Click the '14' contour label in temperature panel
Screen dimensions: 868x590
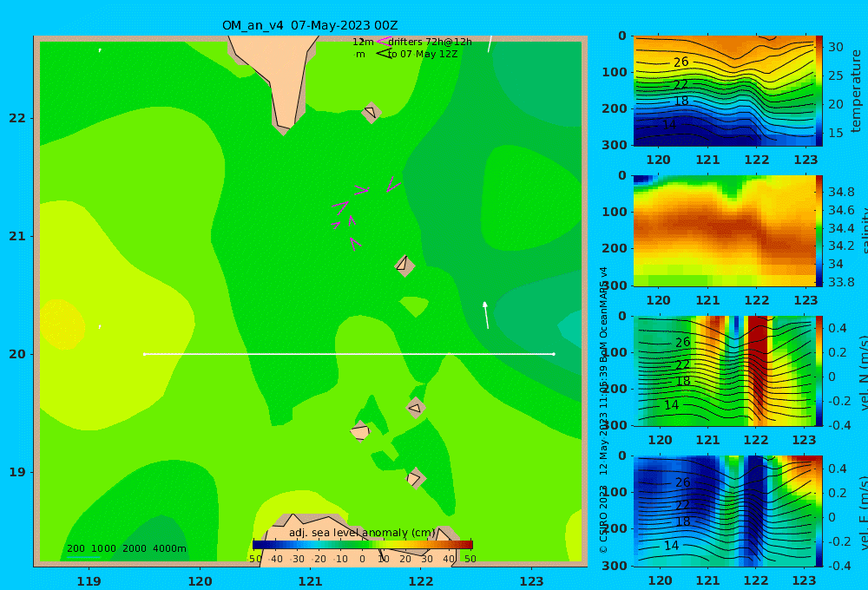point(669,125)
